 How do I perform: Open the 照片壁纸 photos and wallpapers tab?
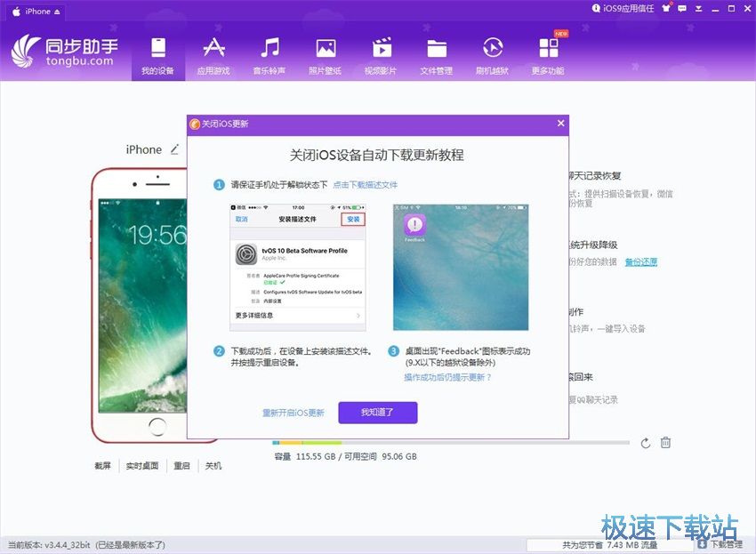[326, 56]
